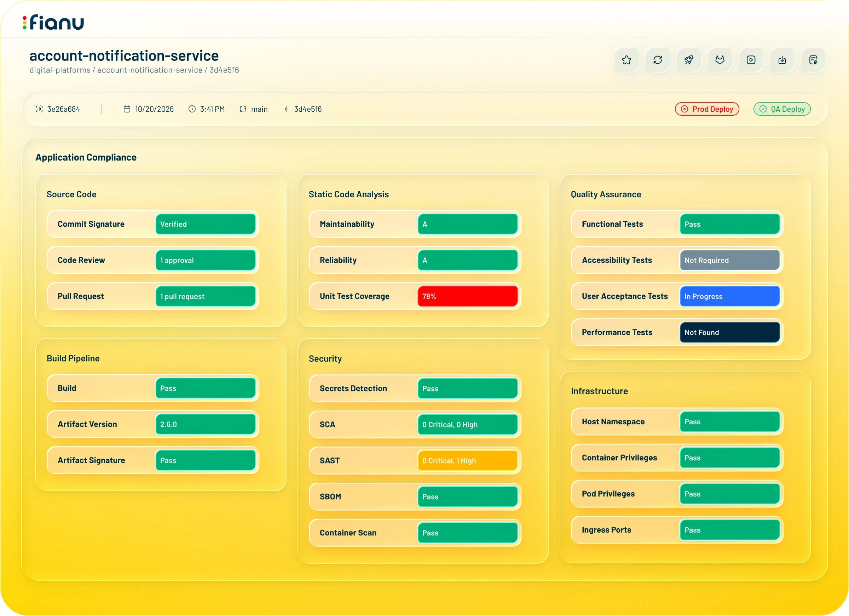The image size is (849, 616).
Task: Click the account-notification-service page title
Action: coord(124,56)
